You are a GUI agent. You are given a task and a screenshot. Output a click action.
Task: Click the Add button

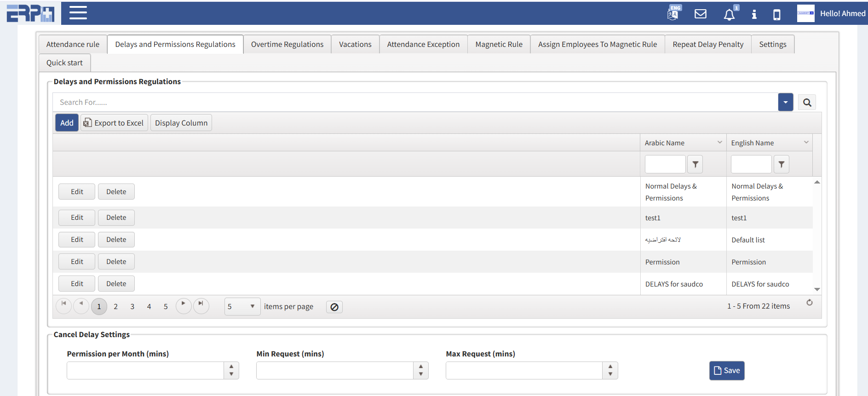(x=67, y=123)
